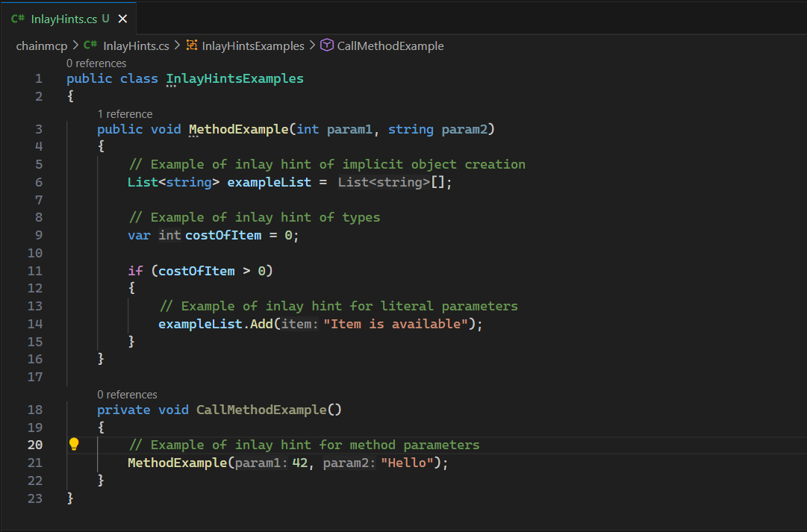Open the chainmcp breadcrumb folder dropdown

[x=42, y=46]
